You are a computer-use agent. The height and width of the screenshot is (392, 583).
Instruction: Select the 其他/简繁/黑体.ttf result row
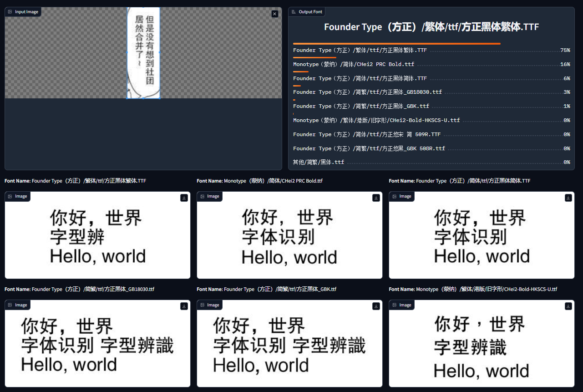pyautogui.click(x=431, y=162)
